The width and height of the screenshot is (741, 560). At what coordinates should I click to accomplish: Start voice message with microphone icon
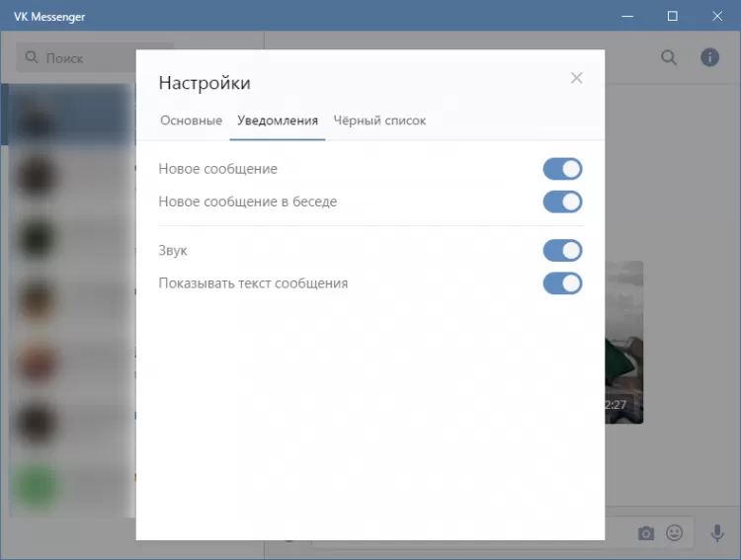(x=717, y=533)
